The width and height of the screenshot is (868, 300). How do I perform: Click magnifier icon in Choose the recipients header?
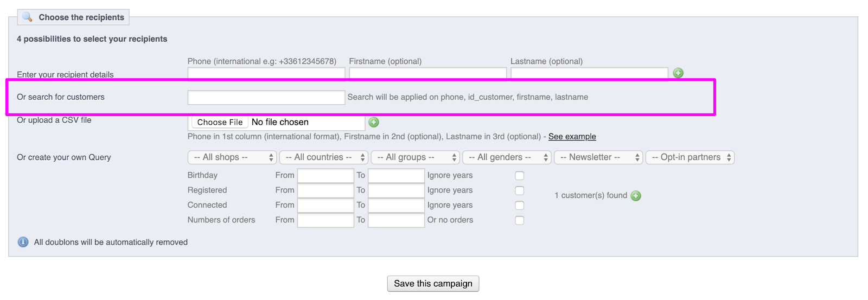[x=27, y=17]
